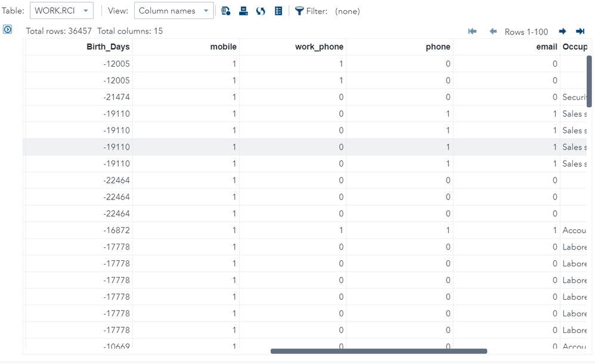Screen dimensions: 595x364
Task: Click the horizontal scrollbar thumb
Action: tap(379, 351)
